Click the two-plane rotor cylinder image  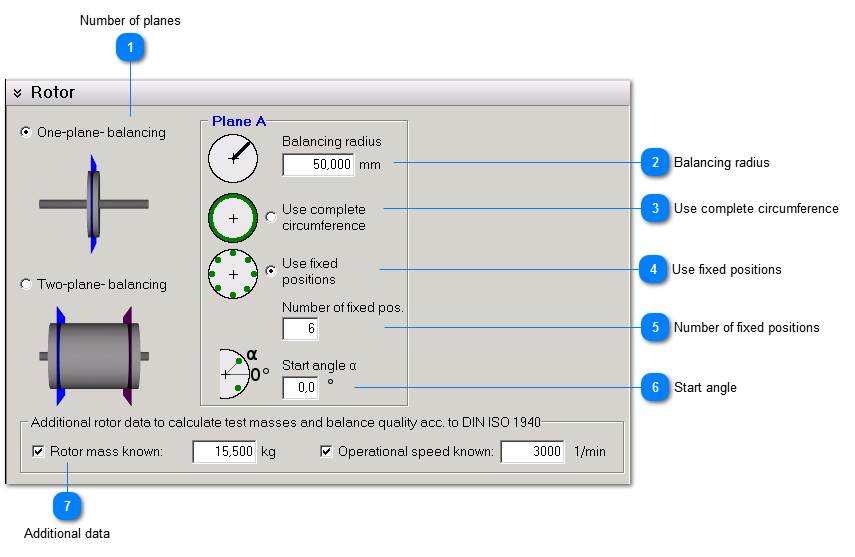pyautogui.click(x=93, y=357)
